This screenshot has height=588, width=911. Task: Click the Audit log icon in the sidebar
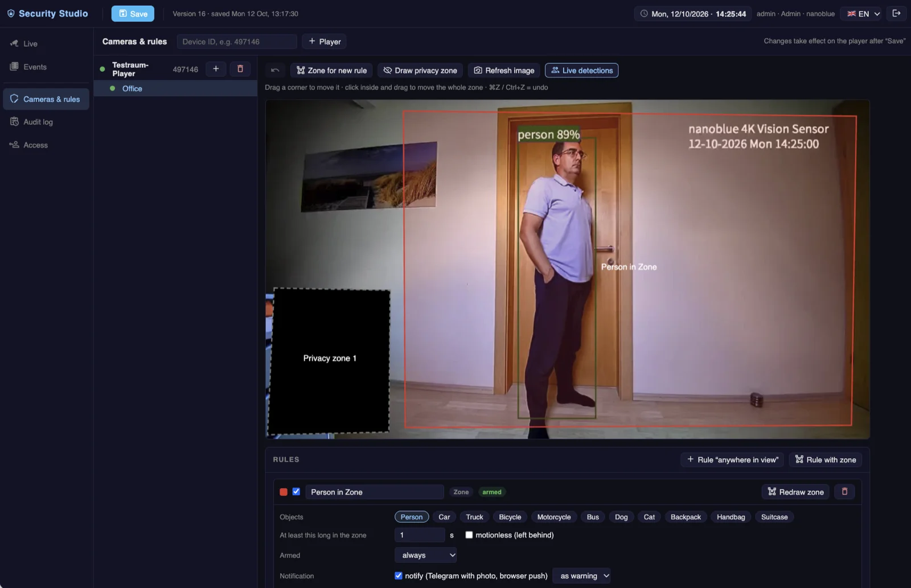click(x=14, y=122)
